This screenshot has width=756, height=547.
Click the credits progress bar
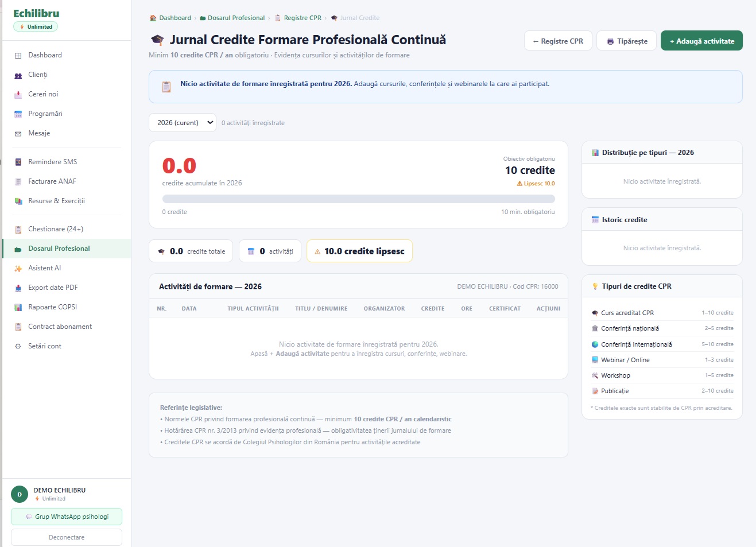[x=359, y=199]
